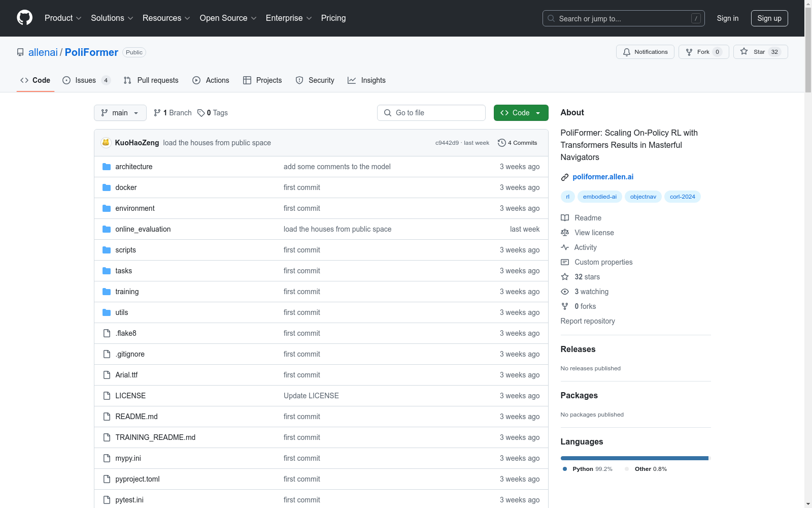Click the scripts folder icon
Screen dimensions: 812x508
[x=107, y=250]
